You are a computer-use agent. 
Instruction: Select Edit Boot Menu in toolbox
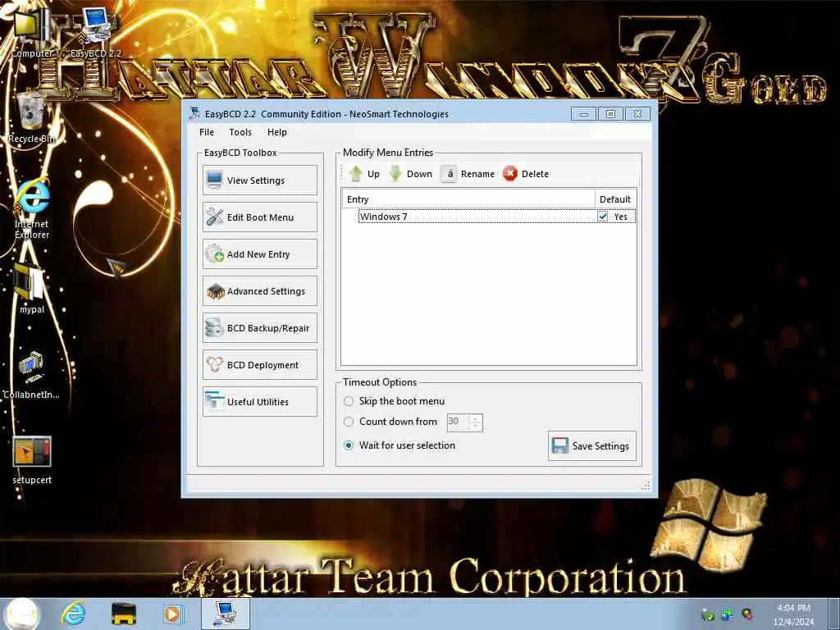point(260,217)
